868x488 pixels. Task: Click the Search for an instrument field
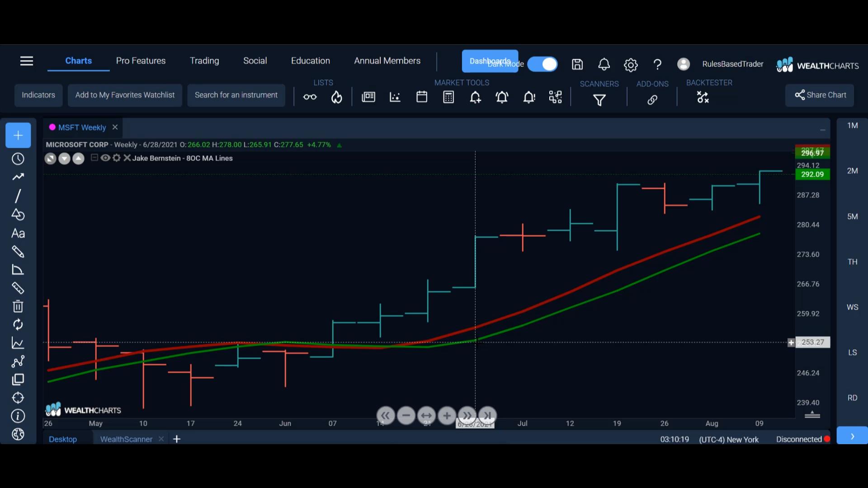pos(236,95)
